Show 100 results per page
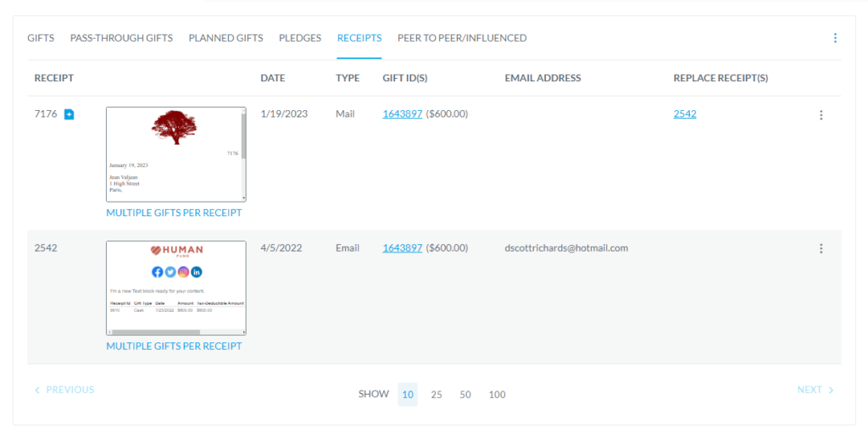The image size is (868, 438). (497, 394)
